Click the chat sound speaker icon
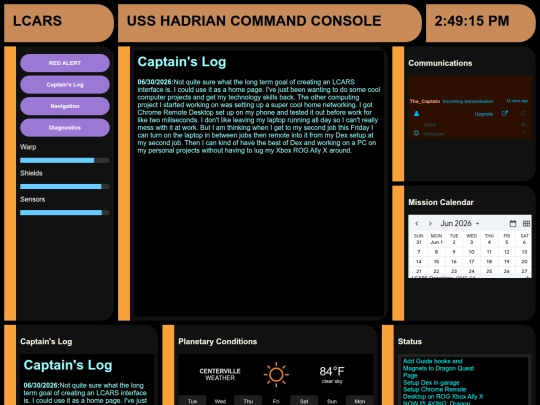Screen dimensions: 540x405 (x=523, y=124)
